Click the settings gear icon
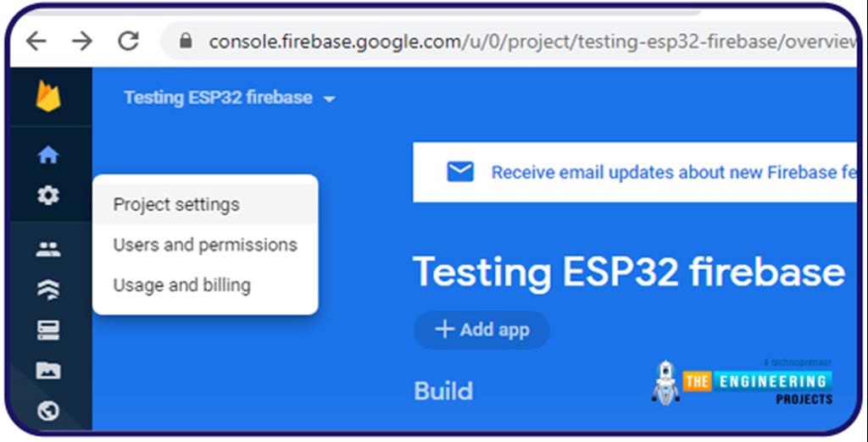Screen dimensions: 868x442 (x=48, y=196)
